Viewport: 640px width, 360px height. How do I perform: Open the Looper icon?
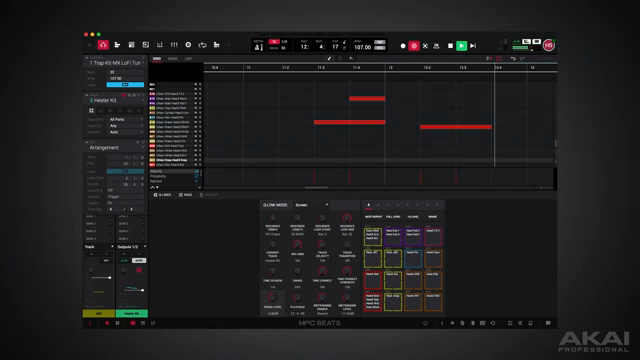pyautogui.click(x=202, y=45)
